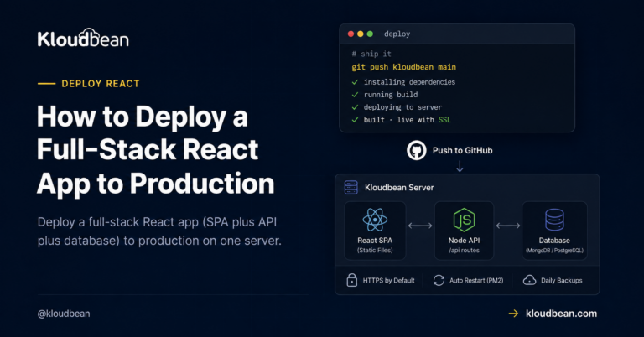Click the Daily Backups cloud icon
Viewport: 644px width, 337px height.
(x=529, y=280)
